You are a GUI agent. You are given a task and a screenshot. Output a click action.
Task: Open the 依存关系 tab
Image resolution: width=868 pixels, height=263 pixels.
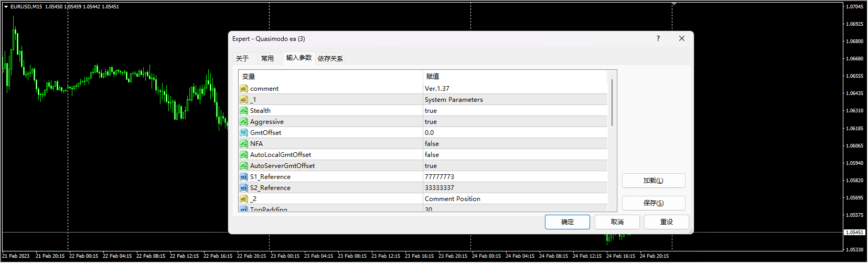point(330,58)
